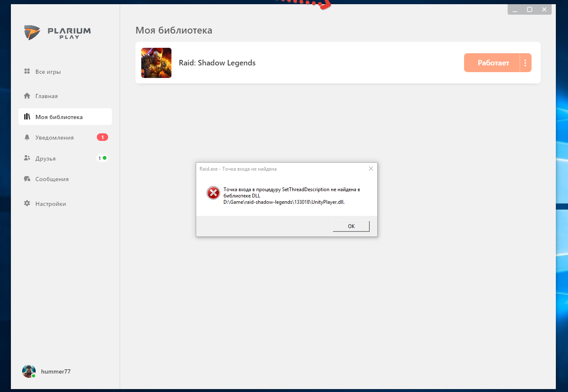Click the Сообщения chat bubble icon
Viewport: 568px width, 392px height.
click(27, 179)
